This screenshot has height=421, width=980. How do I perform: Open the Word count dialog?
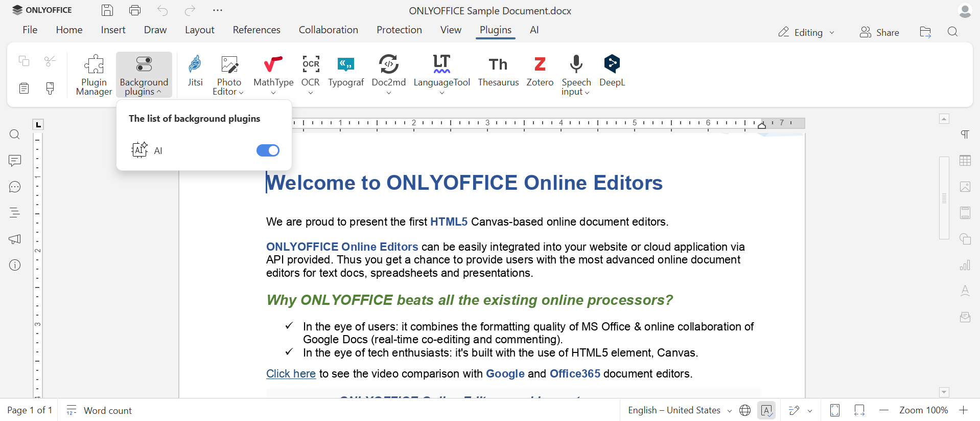[99, 410]
